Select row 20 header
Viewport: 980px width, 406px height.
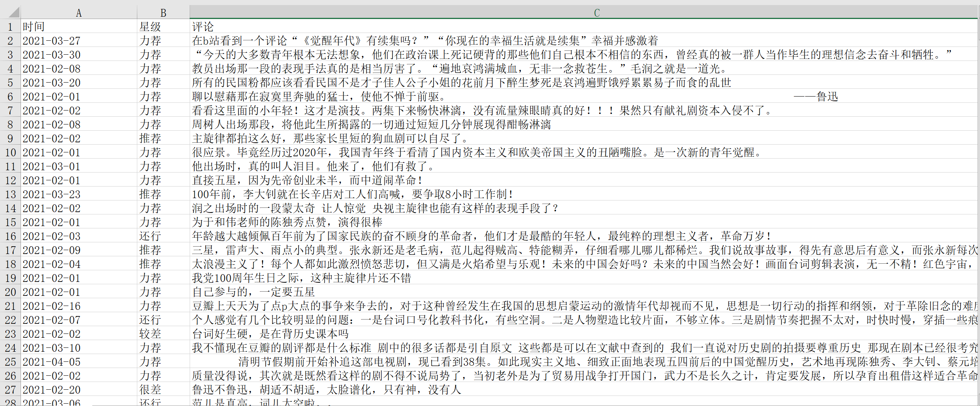pyautogui.click(x=10, y=292)
